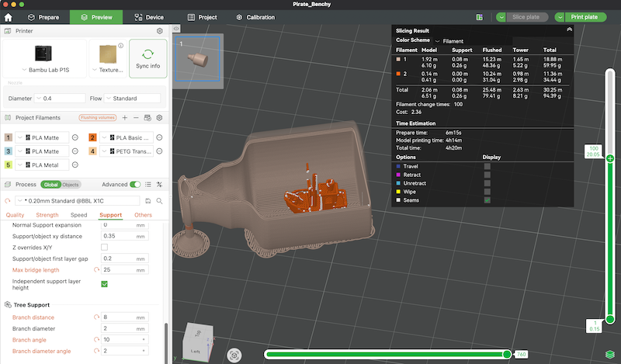Go to the Home screen icon
621x364 pixels.
[x=8, y=17]
